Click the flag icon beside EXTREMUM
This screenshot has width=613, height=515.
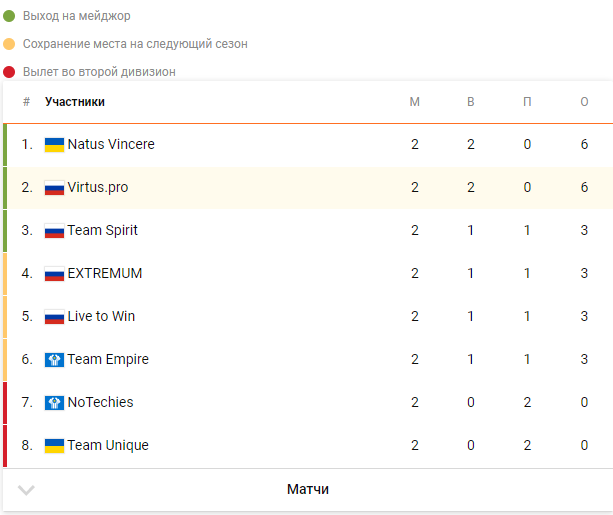[x=54, y=274]
